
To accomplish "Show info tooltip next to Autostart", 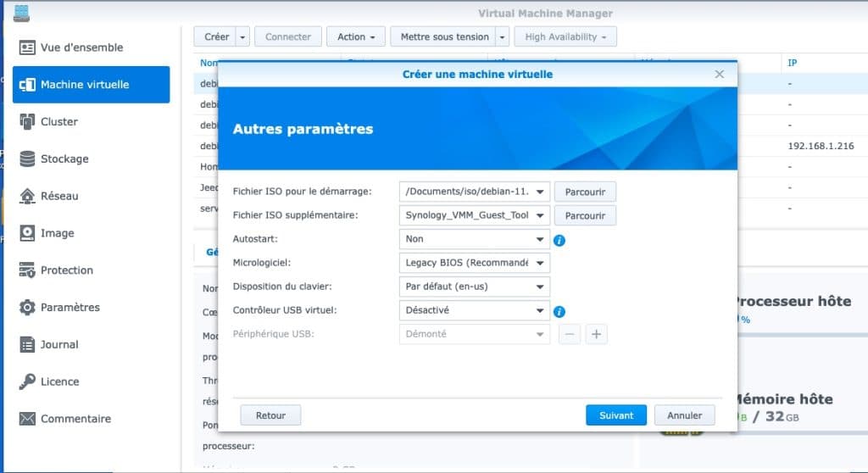I will click(559, 241).
